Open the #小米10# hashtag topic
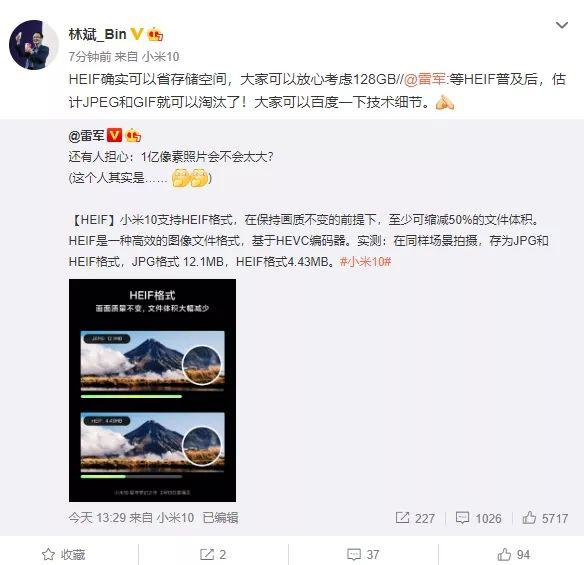Viewport: 584px width, 565px height. [365, 262]
